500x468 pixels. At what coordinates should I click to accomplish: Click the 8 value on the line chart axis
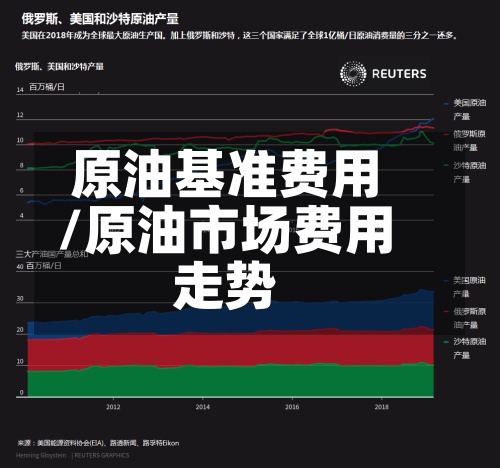(x=21, y=165)
